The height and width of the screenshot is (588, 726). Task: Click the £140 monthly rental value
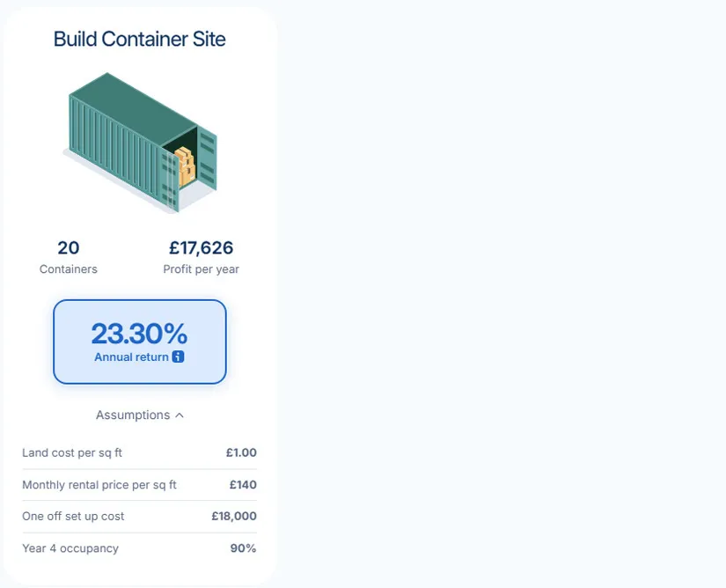point(243,485)
